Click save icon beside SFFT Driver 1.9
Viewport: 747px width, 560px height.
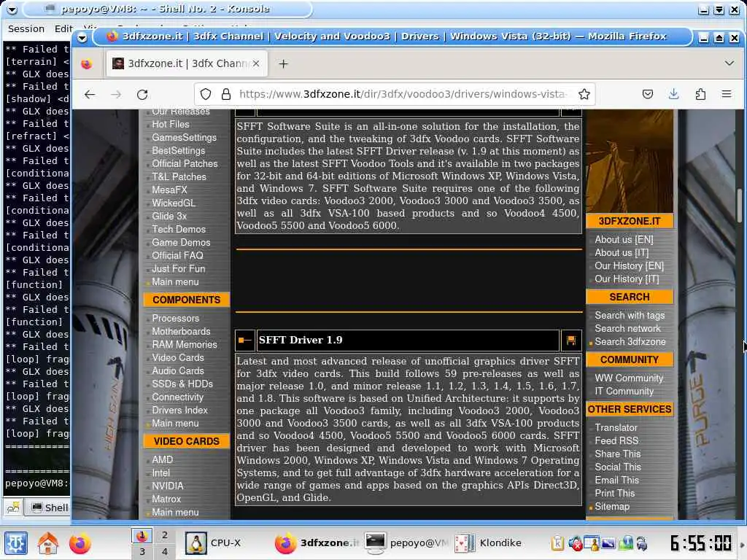pos(570,340)
